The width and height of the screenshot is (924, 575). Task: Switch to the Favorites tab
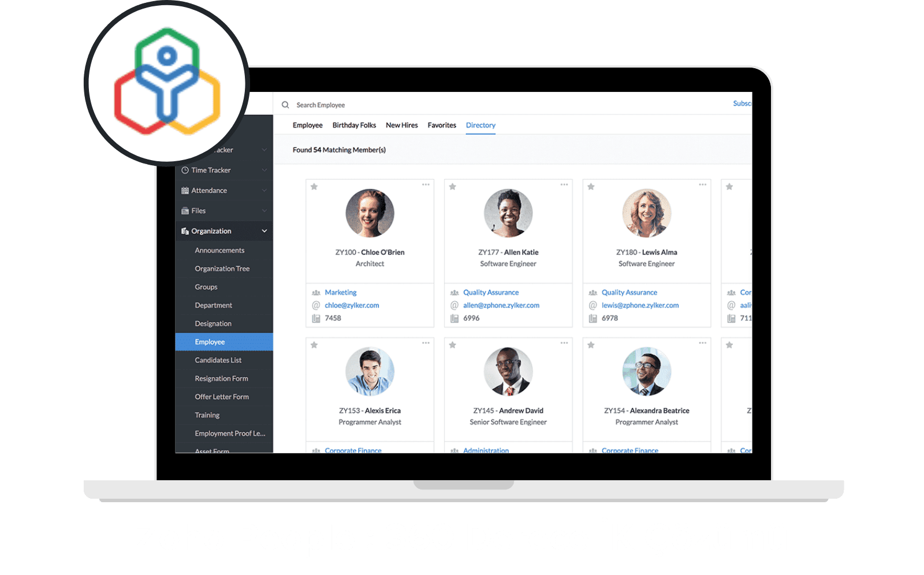click(442, 125)
